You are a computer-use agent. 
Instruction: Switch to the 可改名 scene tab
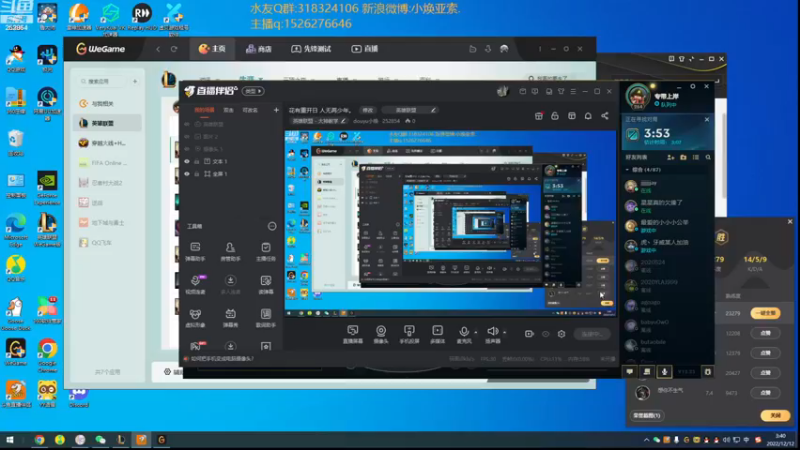pyautogui.click(x=250, y=110)
